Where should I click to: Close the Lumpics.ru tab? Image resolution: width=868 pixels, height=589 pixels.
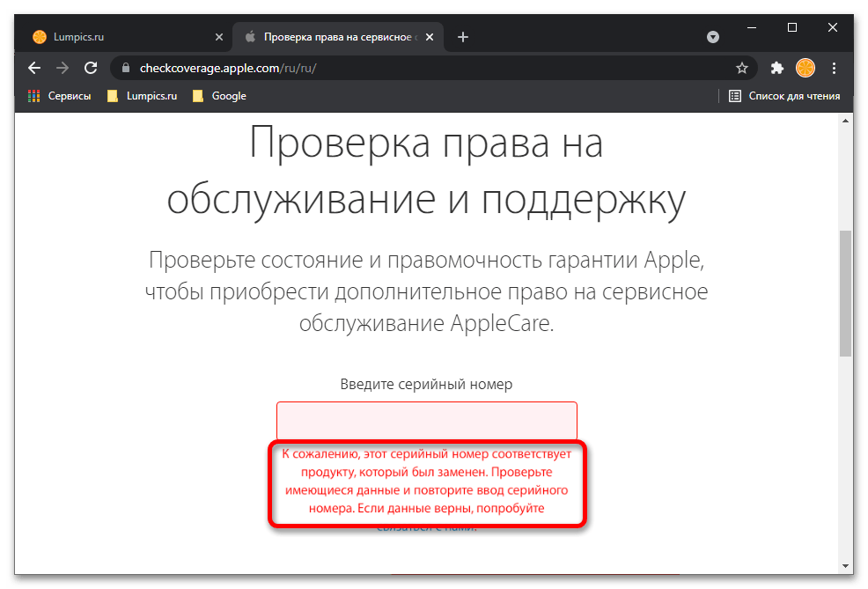pyautogui.click(x=219, y=37)
